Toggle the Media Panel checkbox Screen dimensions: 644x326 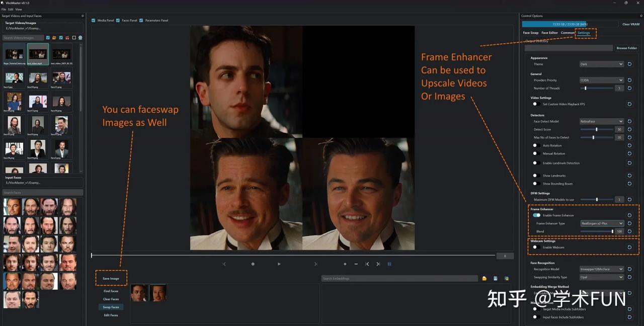pyautogui.click(x=94, y=21)
